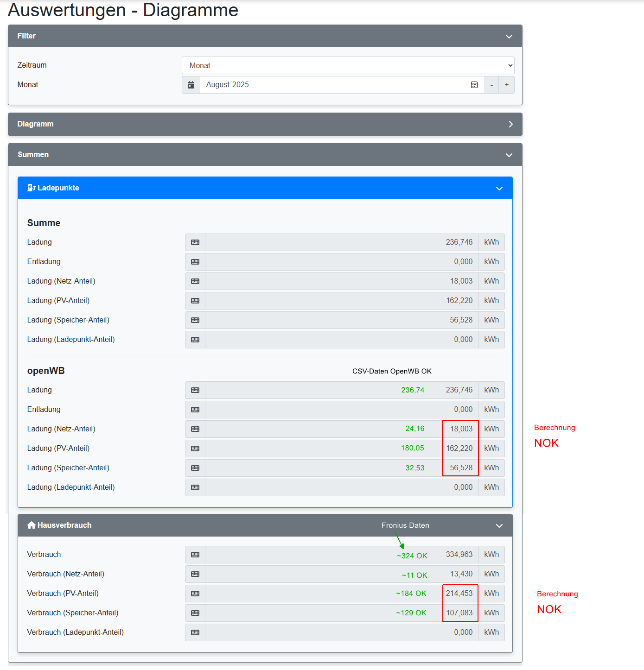The width and height of the screenshot is (644, 670).
Task: Click the Ladepunkte charging station icon
Action: point(32,188)
